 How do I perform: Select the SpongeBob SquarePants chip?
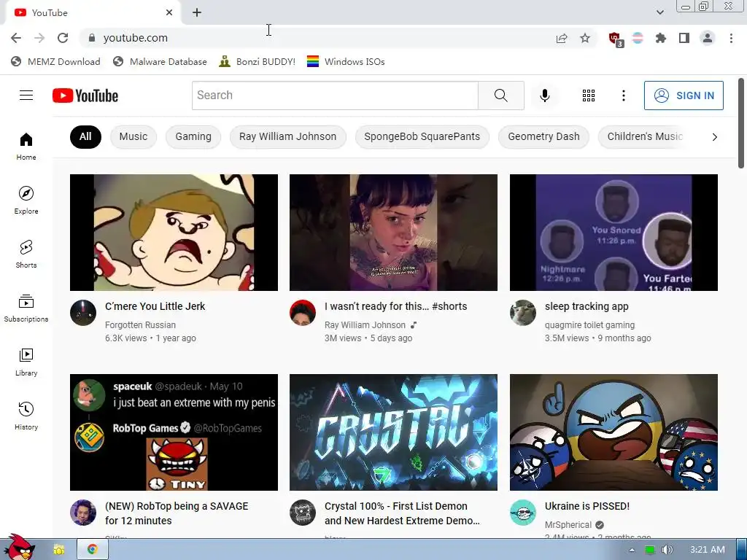point(422,136)
